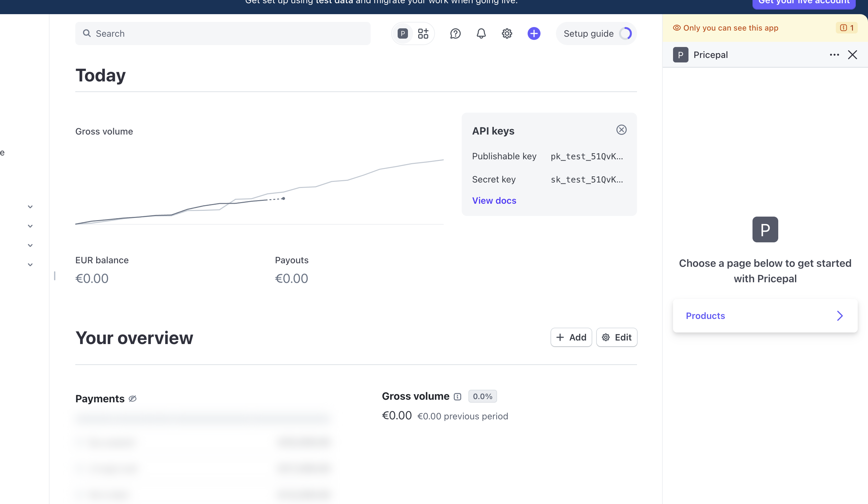
Task: Open Pricepal more options menu
Action: (834, 55)
